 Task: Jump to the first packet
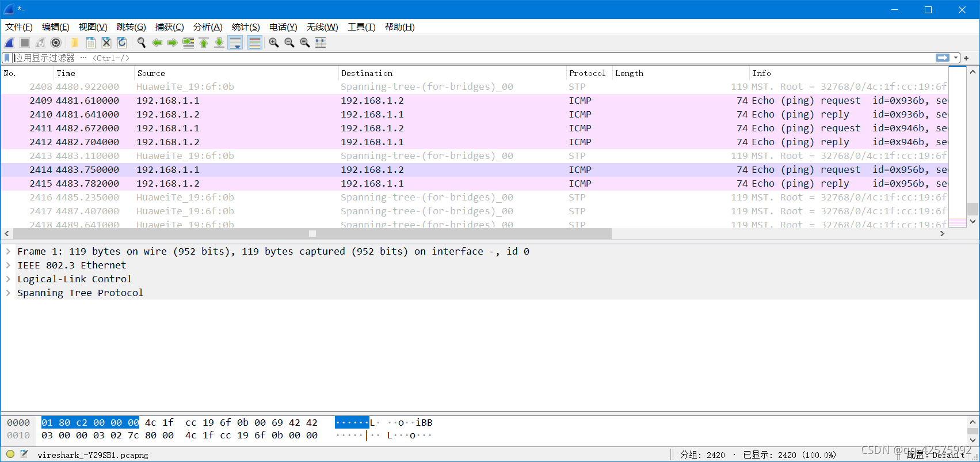(x=204, y=43)
